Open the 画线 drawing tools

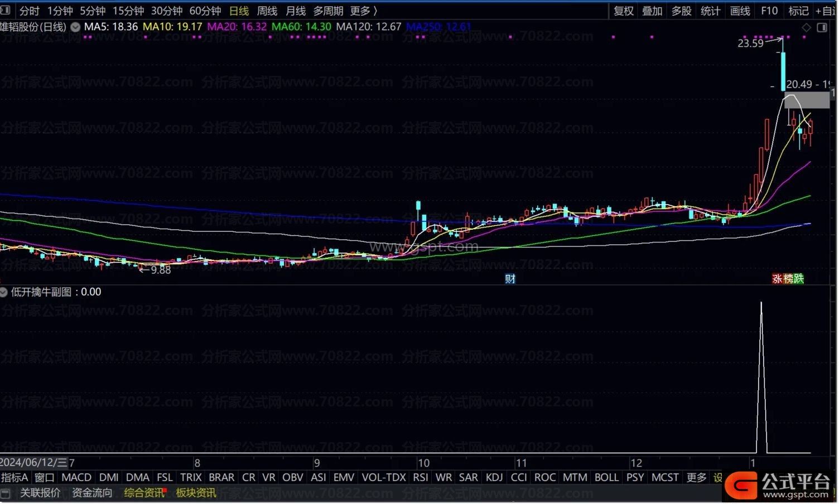click(740, 11)
